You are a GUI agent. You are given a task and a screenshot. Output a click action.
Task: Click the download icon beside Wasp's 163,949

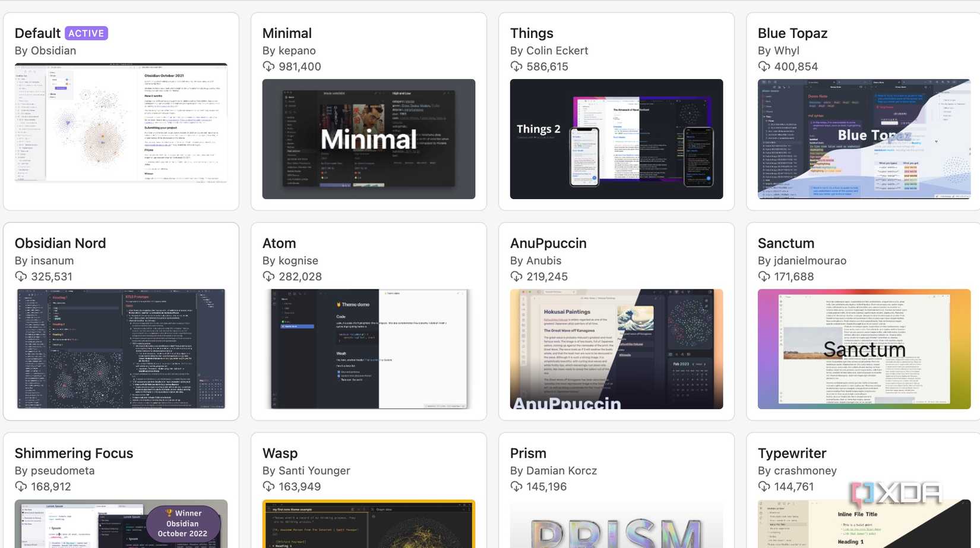[x=268, y=486]
